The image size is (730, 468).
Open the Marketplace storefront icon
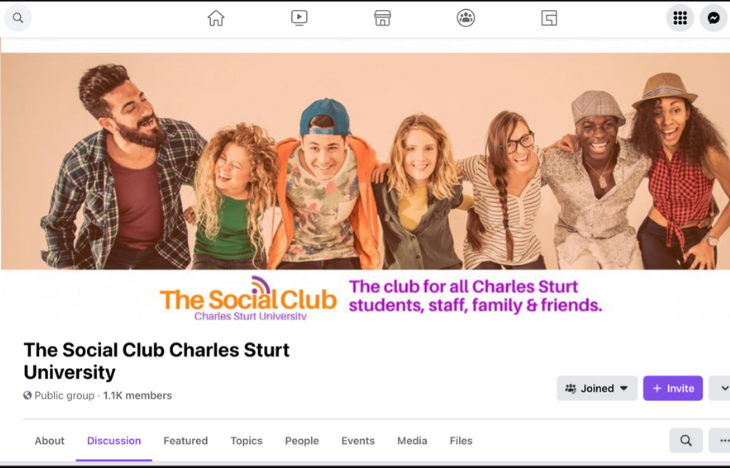pos(382,18)
